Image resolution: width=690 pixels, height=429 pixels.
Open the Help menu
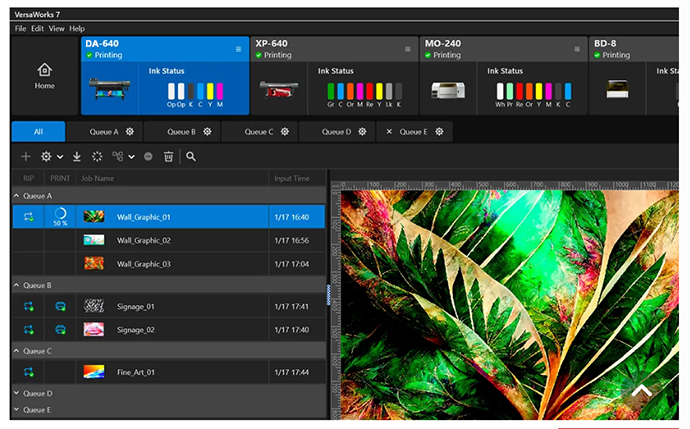coord(77,29)
